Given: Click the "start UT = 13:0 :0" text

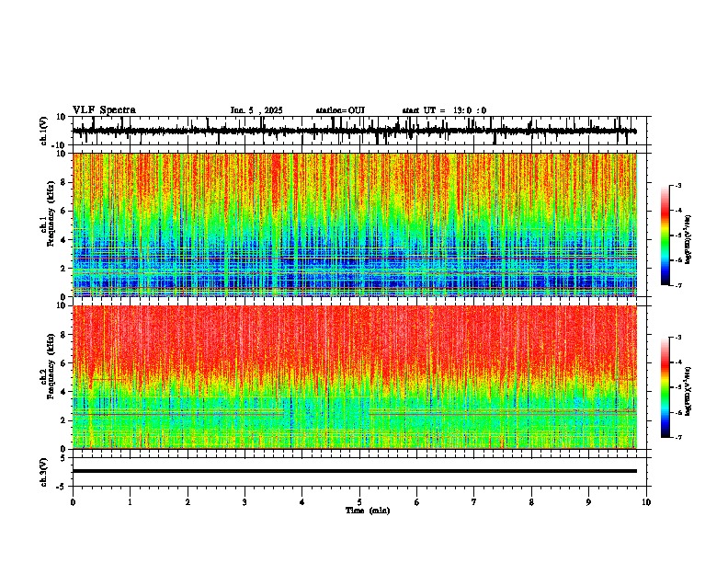Looking at the screenshot, I should pyautogui.click(x=444, y=110).
